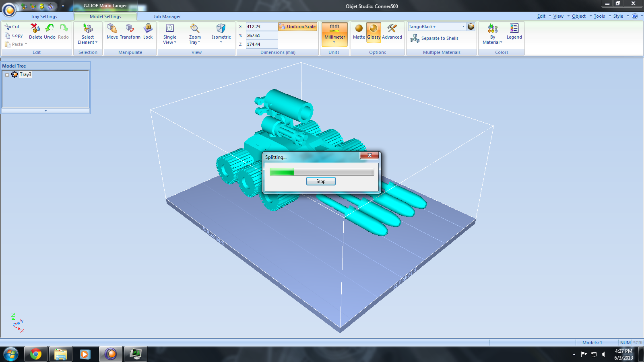The width and height of the screenshot is (644, 362).
Task: Open the Help question mark icon
Action: 635,16
